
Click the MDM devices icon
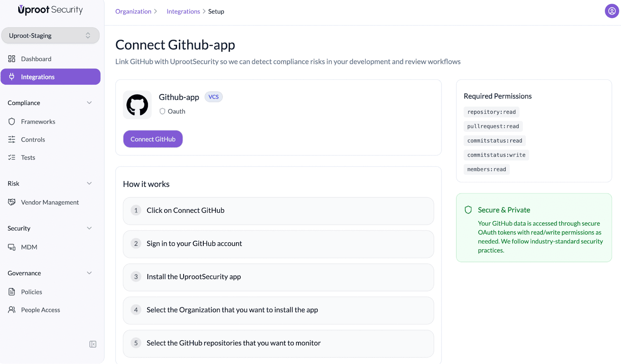(x=12, y=247)
